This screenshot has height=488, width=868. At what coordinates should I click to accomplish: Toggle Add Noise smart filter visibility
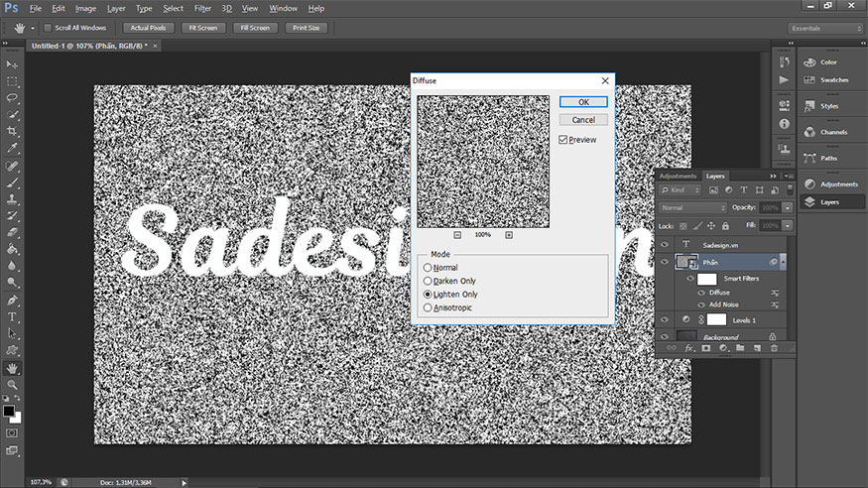pyautogui.click(x=701, y=305)
